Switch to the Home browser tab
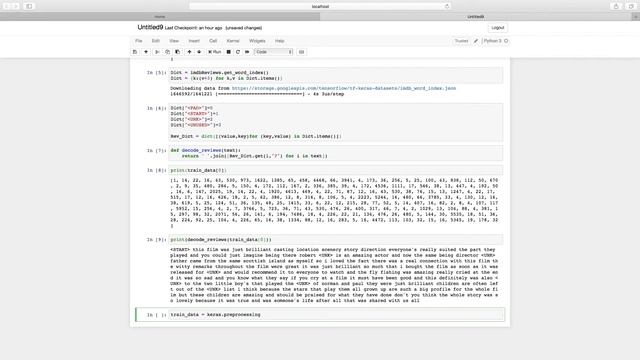Viewport: 640px width, 360px height. click(x=160, y=17)
